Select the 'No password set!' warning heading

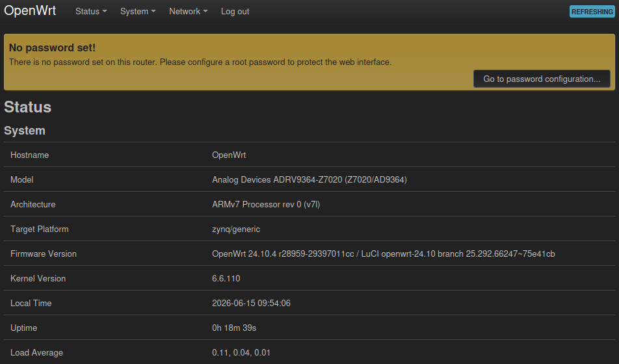pos(52,47)
